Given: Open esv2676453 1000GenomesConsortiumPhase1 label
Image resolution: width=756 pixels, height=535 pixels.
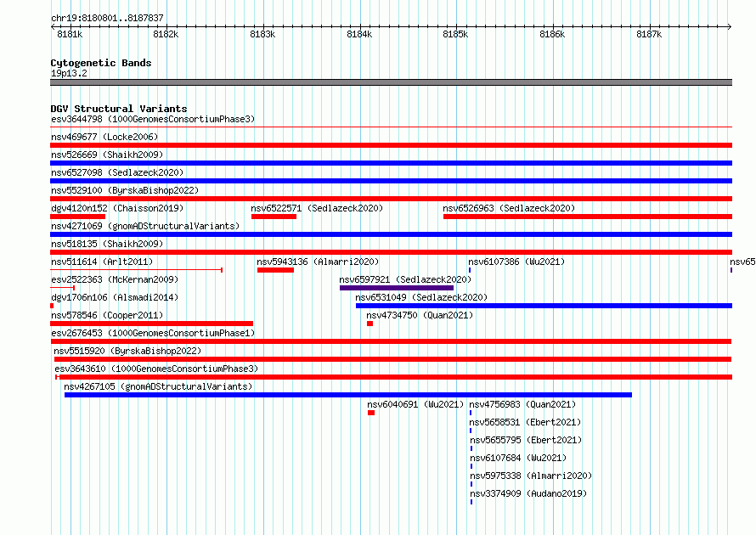Looking at the screenshot, I should point(153,333).
